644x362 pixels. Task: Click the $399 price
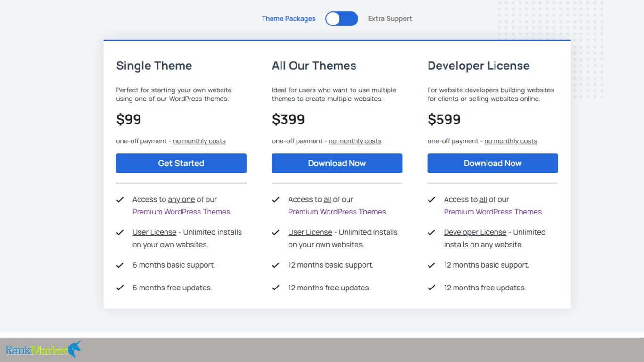coord(289,119)
